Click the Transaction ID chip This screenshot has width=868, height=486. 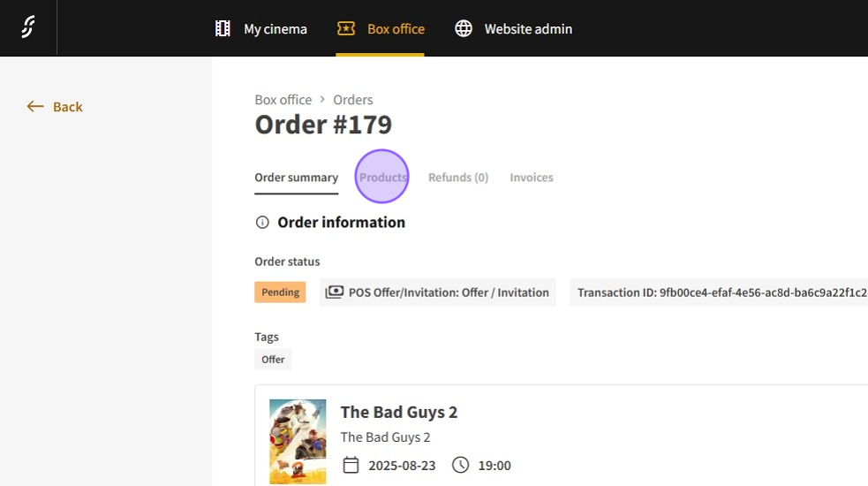coord(720,292)
